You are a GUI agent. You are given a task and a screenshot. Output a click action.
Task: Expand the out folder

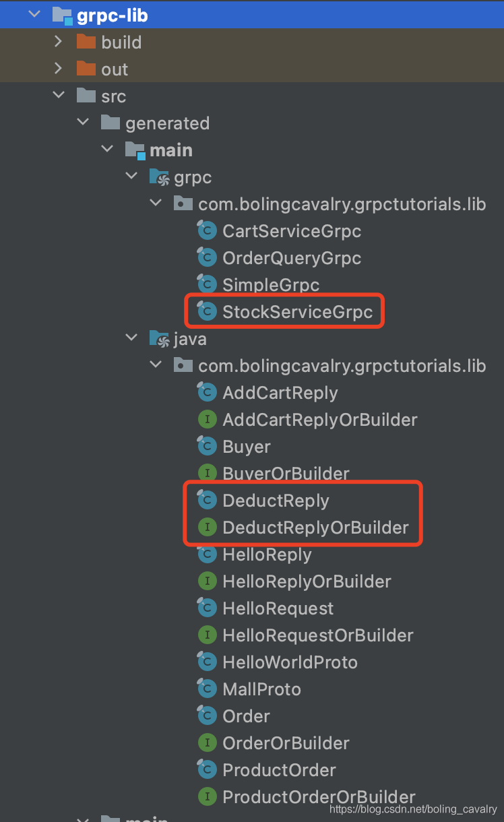coord(58,69)
